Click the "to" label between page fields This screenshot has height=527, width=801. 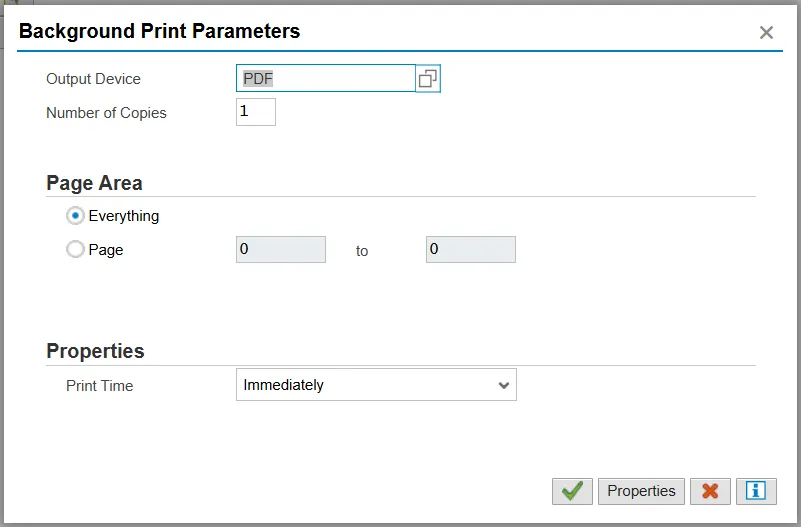362,251
